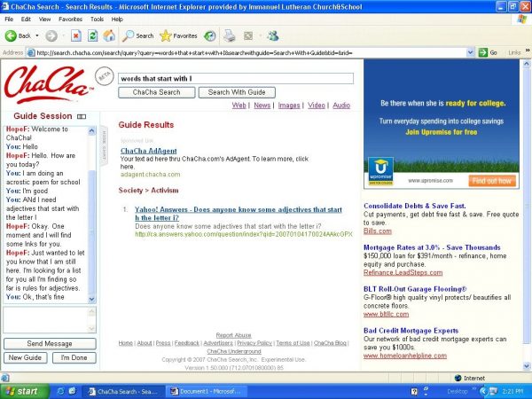Open the Mortgage Rates at 3.0% ad heading
This screenshot has height=399, width=532.
tap(432, 247)
